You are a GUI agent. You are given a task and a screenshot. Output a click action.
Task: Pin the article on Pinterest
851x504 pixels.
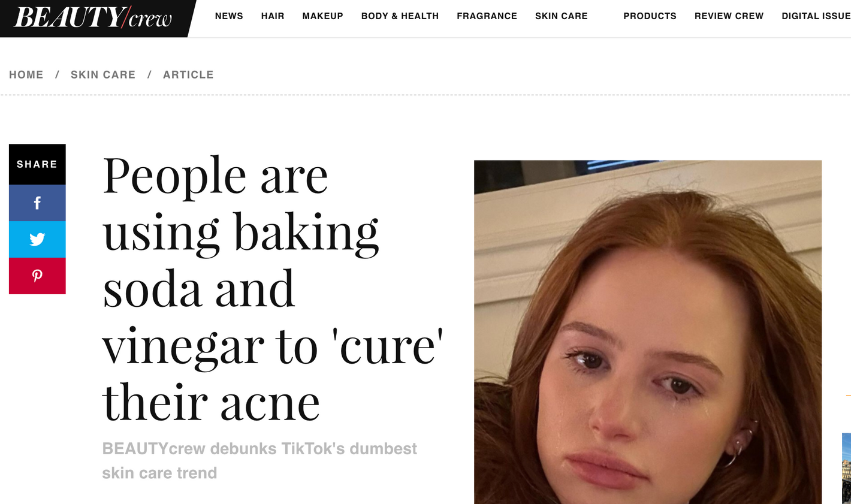point(37,276)
